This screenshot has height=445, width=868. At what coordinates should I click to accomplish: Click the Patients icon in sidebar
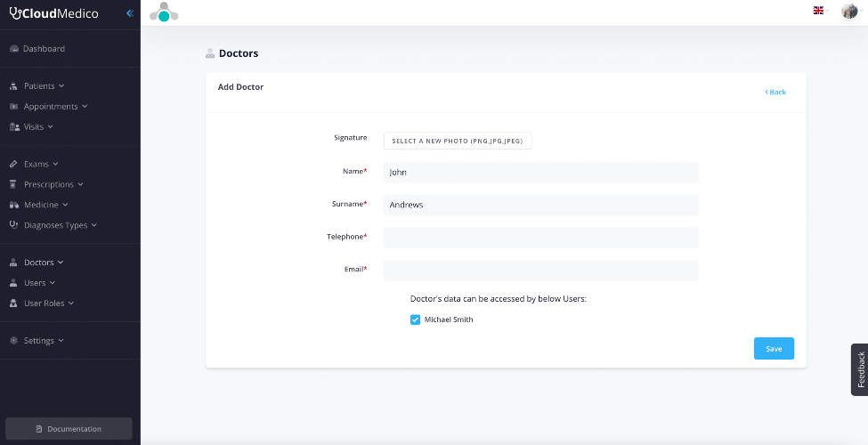pos(14,86)
